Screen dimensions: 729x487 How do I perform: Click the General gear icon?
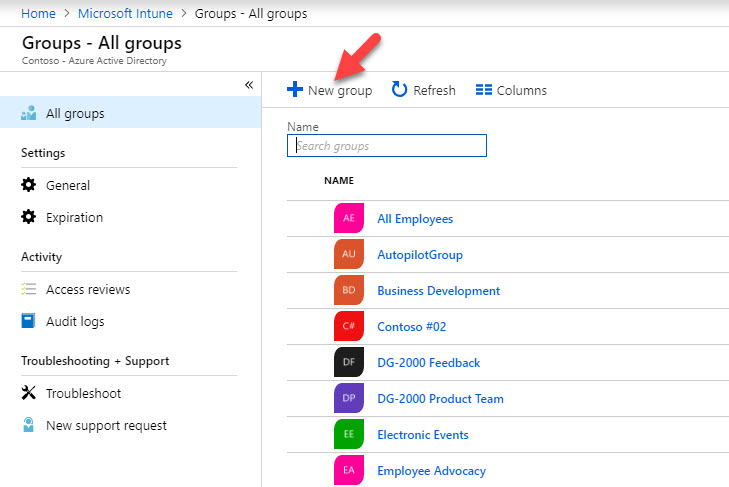click(x=28, y=185)
